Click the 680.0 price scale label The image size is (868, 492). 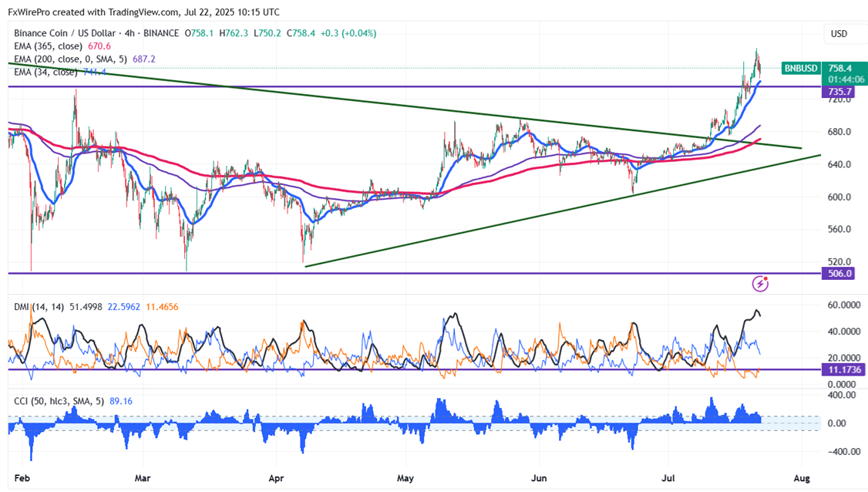pyautogui.click(x=839, y=132)
